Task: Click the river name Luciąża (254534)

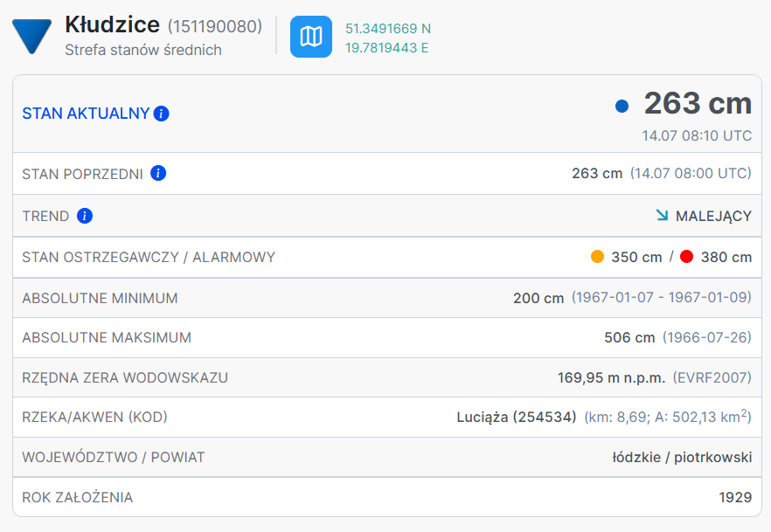Action: tap(516, 418)
